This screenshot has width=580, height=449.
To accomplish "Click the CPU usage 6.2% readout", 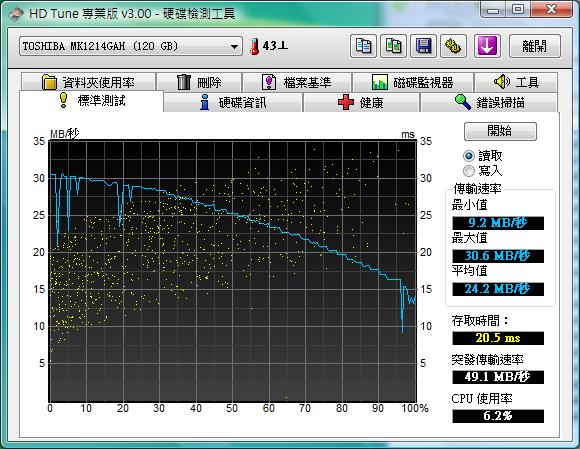I will point(498,416).
